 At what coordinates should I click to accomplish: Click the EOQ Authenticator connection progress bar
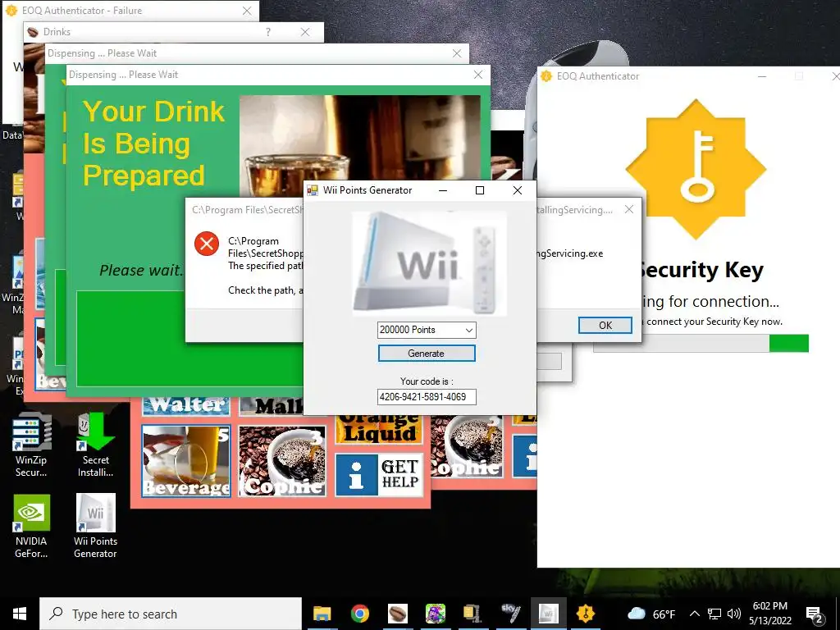point(701,344)
